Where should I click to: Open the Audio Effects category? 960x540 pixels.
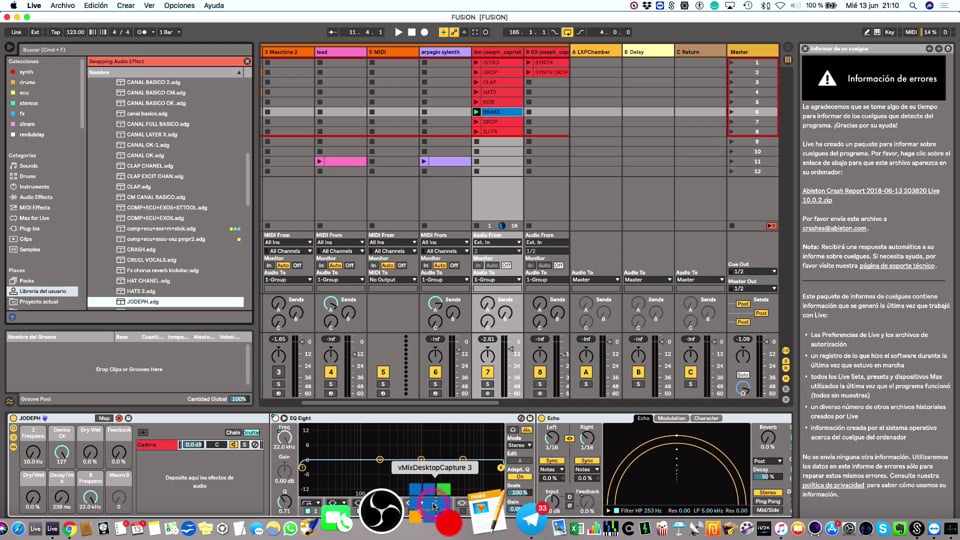[36, 197]
